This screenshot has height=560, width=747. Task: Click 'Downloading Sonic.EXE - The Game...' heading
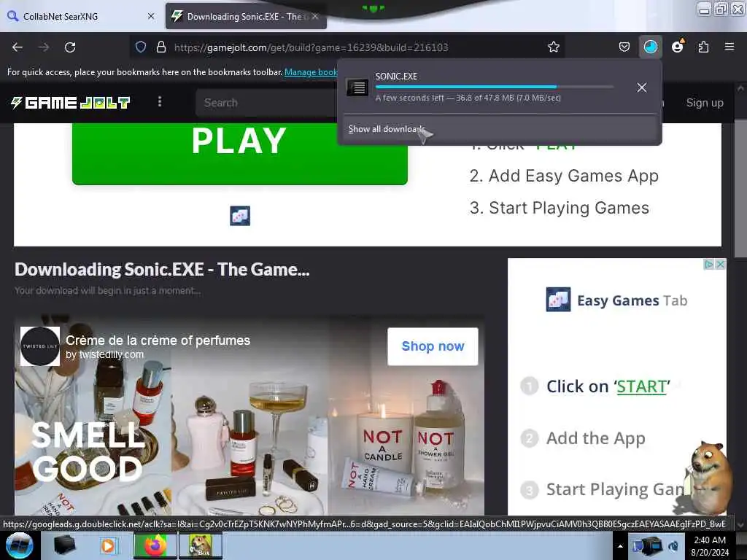pyautogui.click(x=162, y=270)
